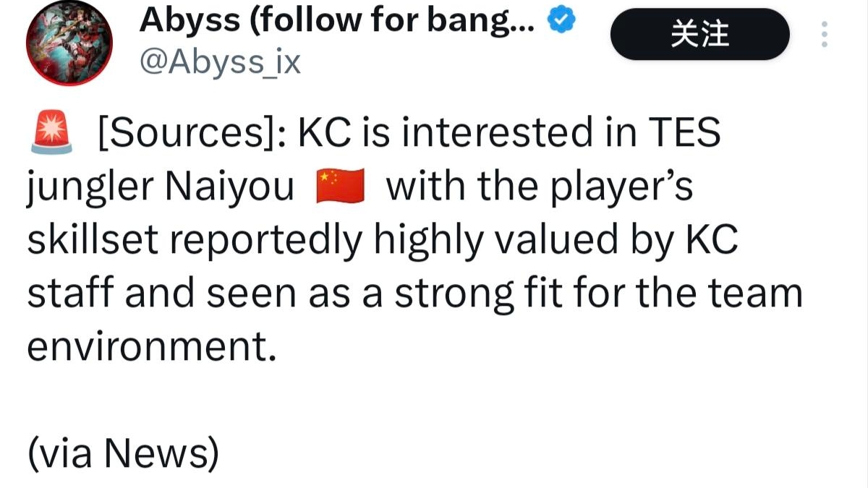Open the Abyss profile avatar
868x488 pixels.
pos(69,42)
